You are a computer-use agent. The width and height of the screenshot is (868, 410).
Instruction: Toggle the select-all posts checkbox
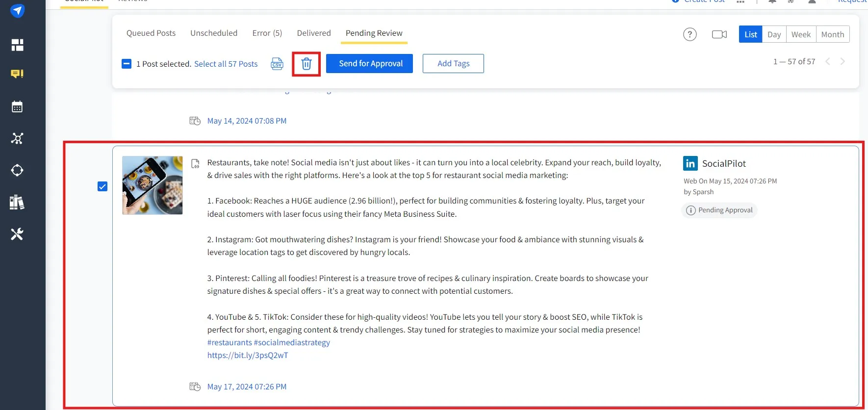(x=127, y=64)
